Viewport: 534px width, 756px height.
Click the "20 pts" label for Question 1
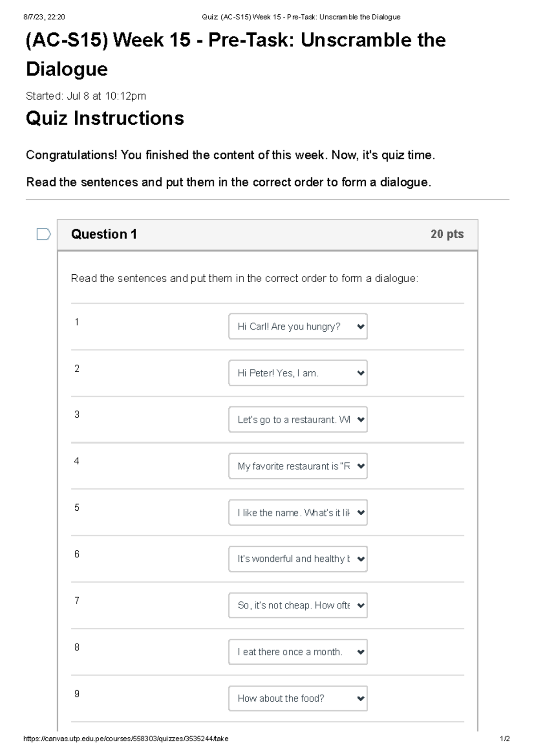(x=447, y=234)
